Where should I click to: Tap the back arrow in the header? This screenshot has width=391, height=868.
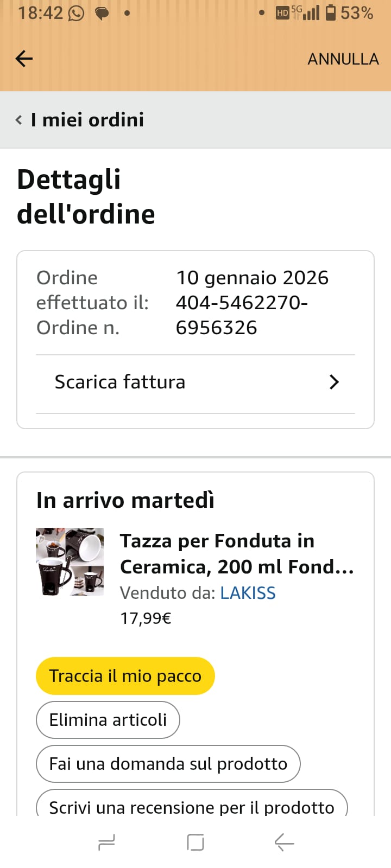tap(24, 59)
